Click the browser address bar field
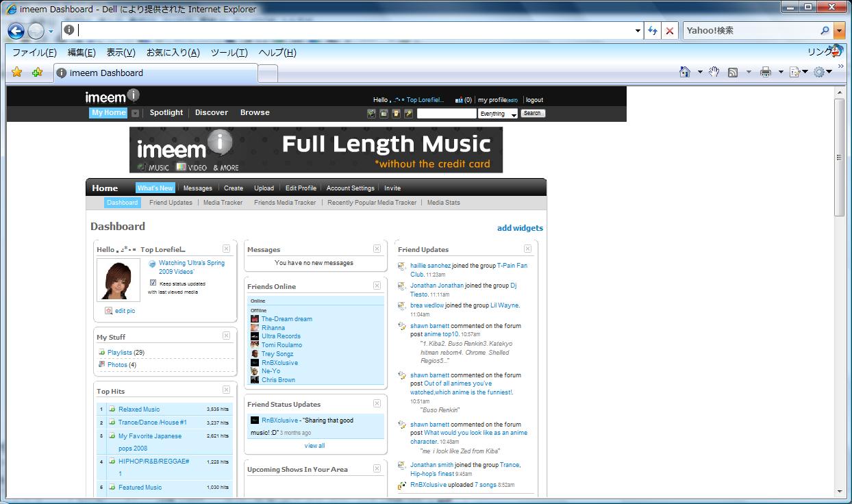852x504 pixels. click(353, 31)
